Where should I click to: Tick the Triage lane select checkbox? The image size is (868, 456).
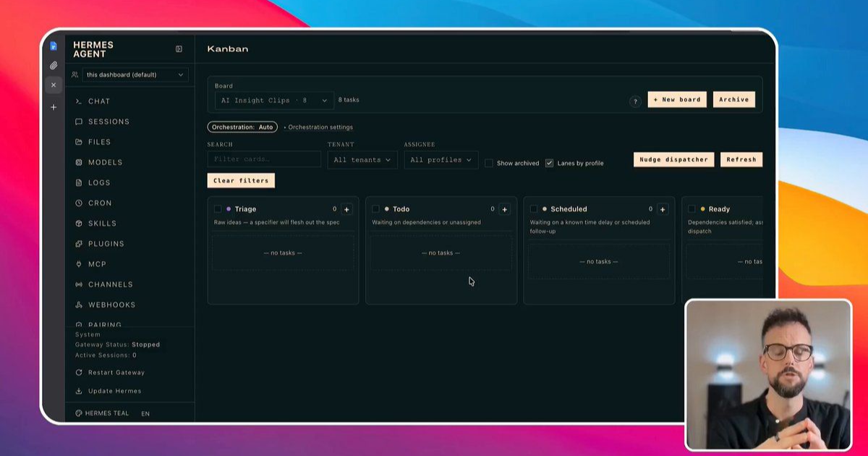pos(218,209)
